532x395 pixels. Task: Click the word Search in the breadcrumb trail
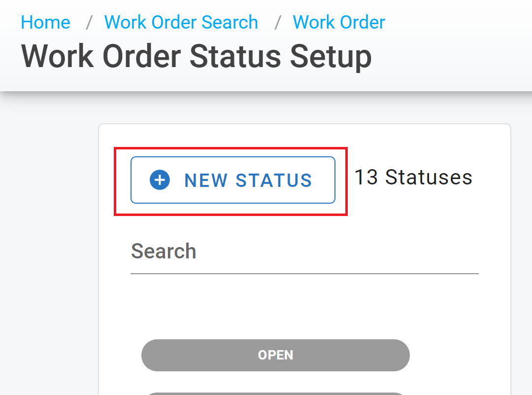(230, 22)
